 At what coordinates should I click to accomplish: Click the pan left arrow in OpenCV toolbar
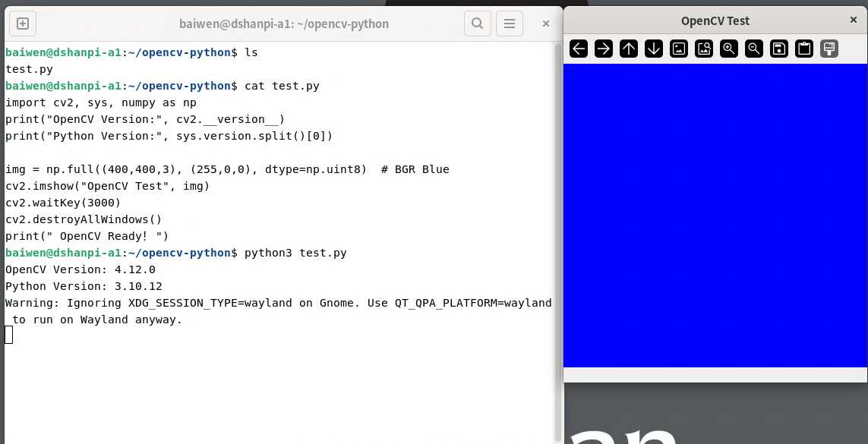click(x=579, y=49)
